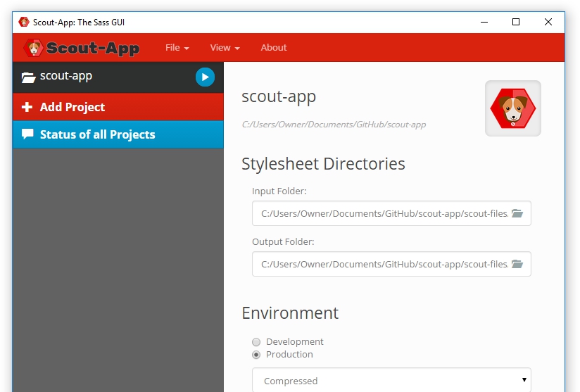Click the speech bubble icon on Status of all Projects
The width and height of the screenshot is (580, 392).
[x=27, y=134]
